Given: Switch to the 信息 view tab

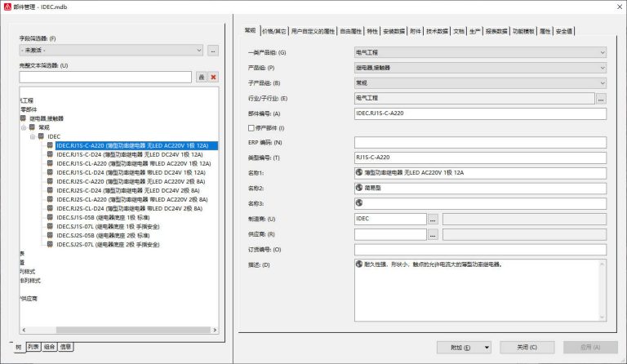Looking at the screenshot, I should [65, 347].
